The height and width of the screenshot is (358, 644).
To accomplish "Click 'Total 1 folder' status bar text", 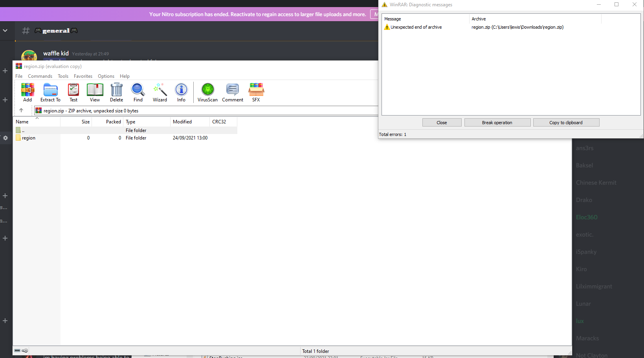I will [x=316, y=351].
